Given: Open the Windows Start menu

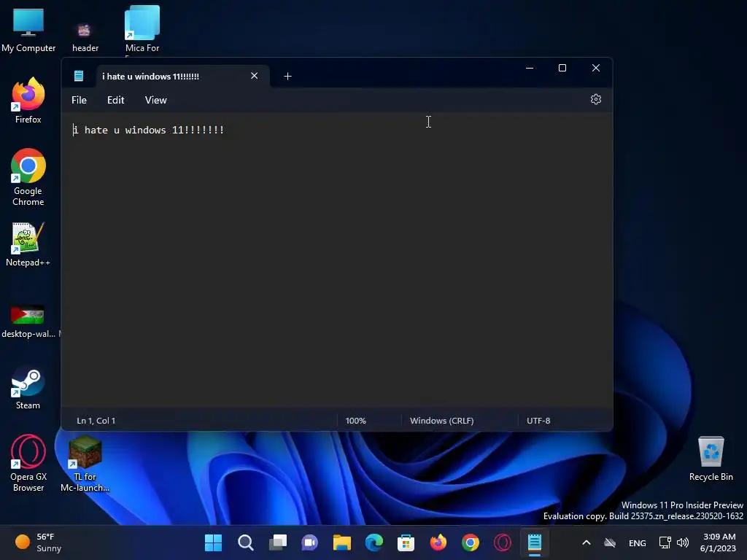Looking at the screenshot, I should pyautogui.click(x=214, y=542).
